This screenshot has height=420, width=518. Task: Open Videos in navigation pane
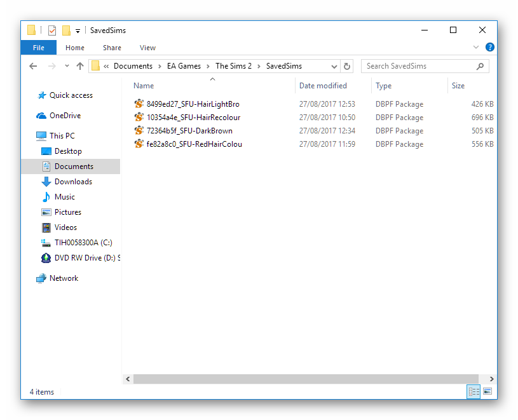coord(65,227)
